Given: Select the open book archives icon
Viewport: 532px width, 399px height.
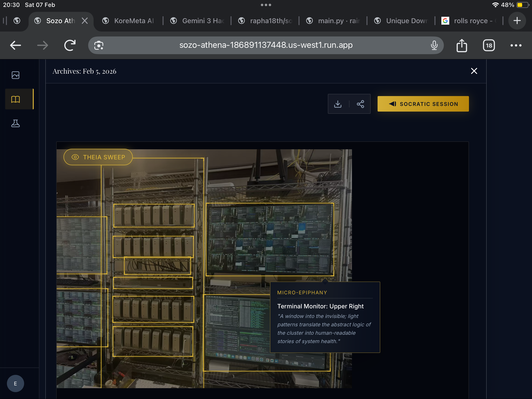Looking at the screenshot, I should coord(16,99).
